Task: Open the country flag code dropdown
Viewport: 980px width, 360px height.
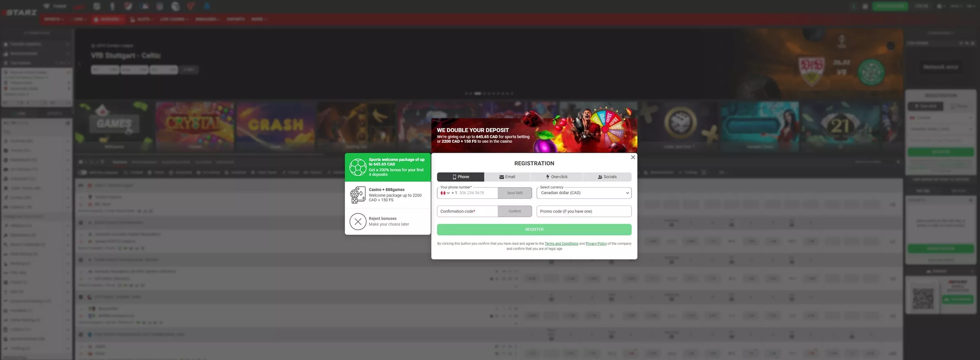Action: pyautogui.click(x=445, y=193)
